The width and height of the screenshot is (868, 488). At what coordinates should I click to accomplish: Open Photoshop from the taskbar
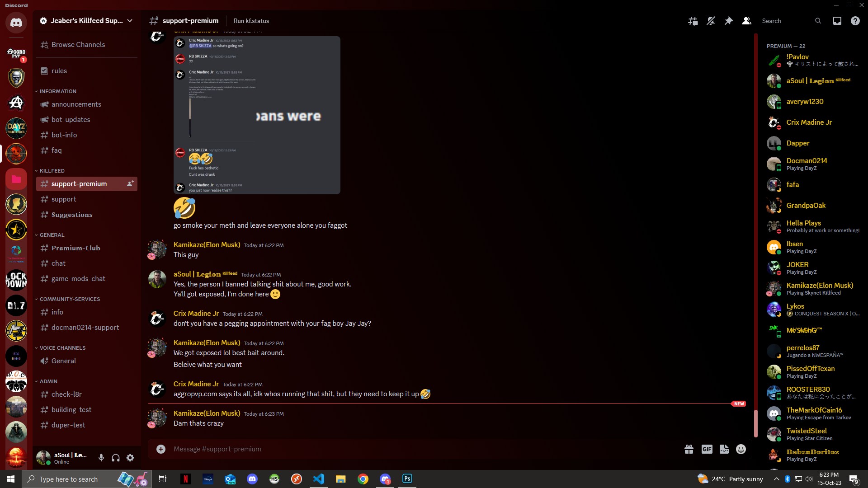(x=407, y=479)
